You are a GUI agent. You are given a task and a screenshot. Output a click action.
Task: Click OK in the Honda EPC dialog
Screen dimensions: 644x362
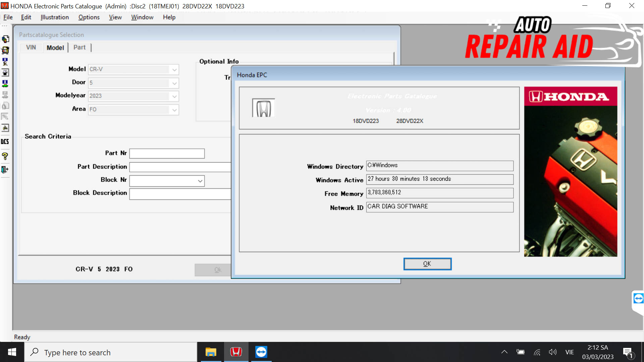click(427, 264)
